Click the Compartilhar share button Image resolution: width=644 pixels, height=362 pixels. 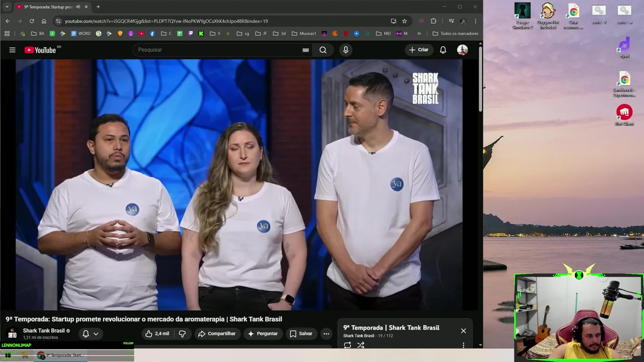pyautogui.click(x=216, y=333)
